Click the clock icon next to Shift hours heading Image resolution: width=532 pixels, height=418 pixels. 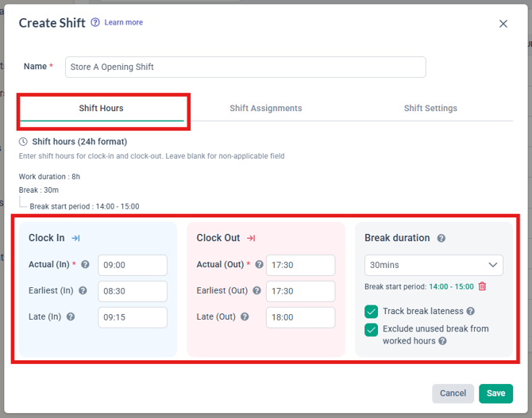pos(23,142)
